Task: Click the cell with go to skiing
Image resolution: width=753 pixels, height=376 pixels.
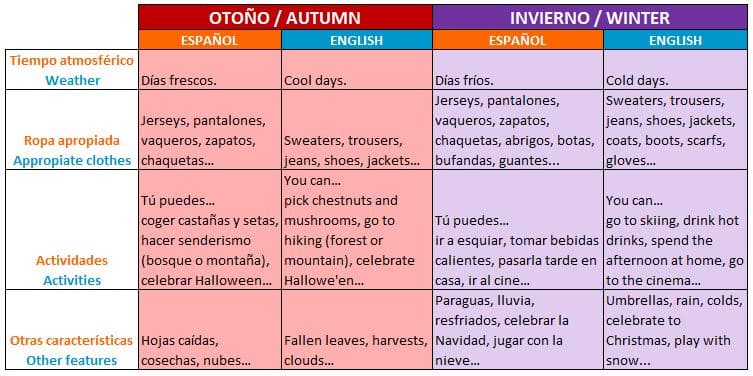Action: 676,230
